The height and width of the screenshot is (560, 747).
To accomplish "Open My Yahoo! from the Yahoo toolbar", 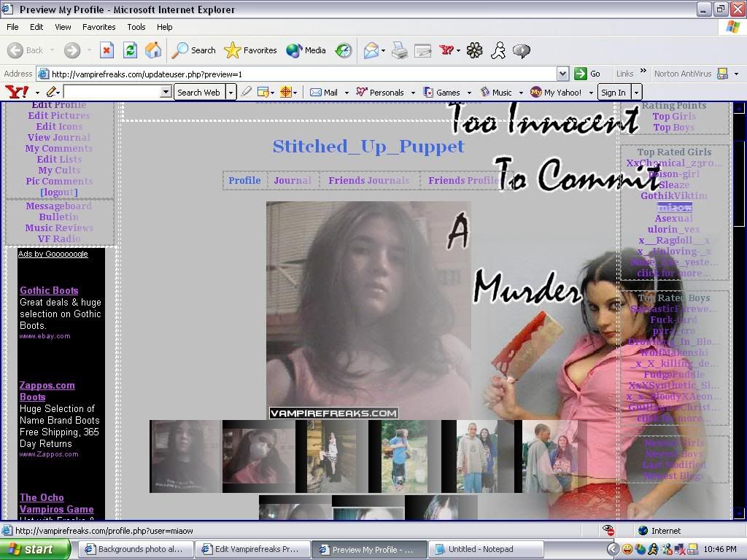I will [x=556, y=93].
